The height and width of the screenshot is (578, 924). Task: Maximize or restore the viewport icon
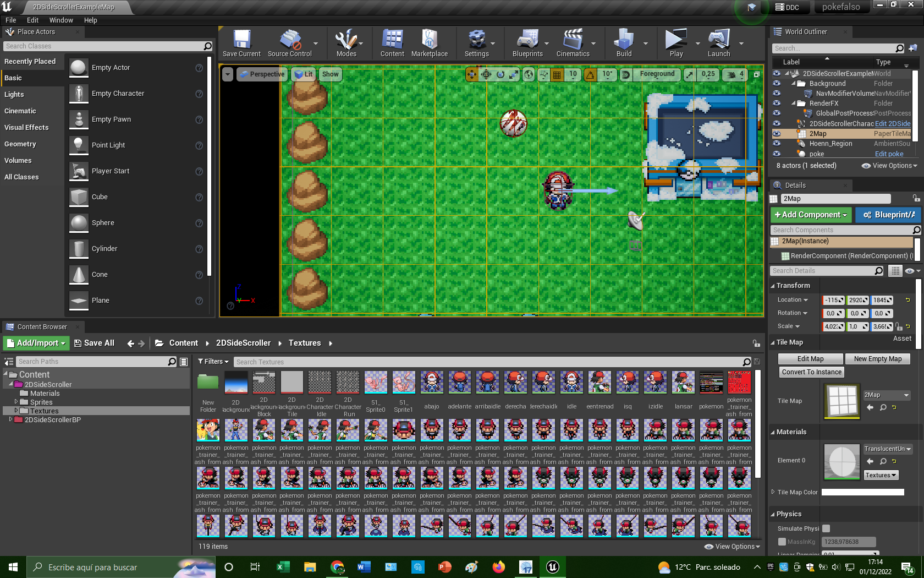coord(756,74)
